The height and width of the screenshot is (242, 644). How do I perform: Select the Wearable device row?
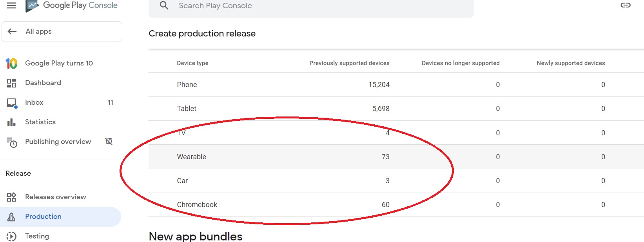click(192, 157)
